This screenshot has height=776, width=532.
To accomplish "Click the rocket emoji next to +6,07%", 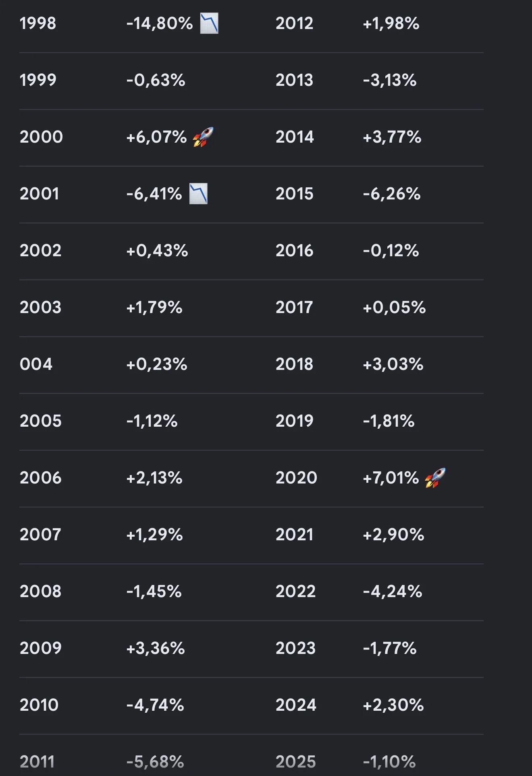I will pyautogui.click(x=203, y=137).
